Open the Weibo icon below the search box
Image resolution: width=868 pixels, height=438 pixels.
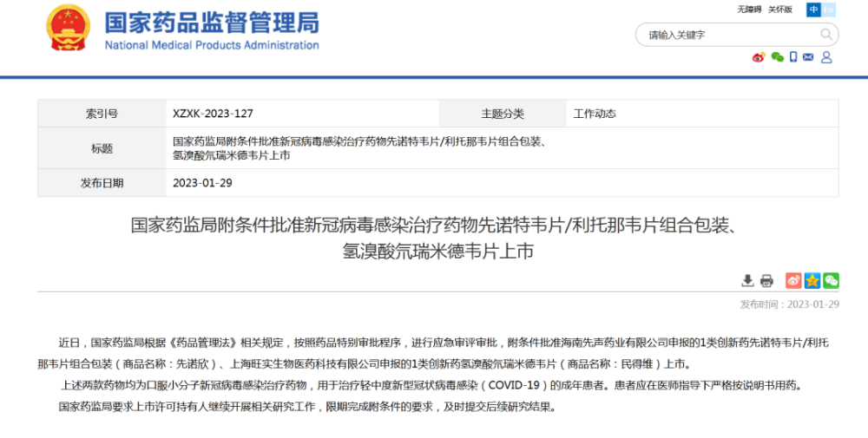pyautogui.click(x=759, y=57)
